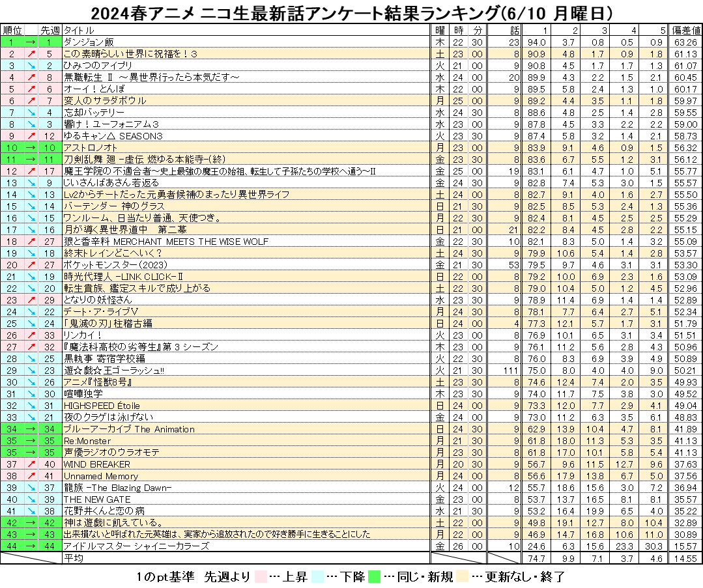Click the sideways arrow in the ダンジョン飯 row
The height and width of the screenshot is (588, 703).
pos(31,42)
